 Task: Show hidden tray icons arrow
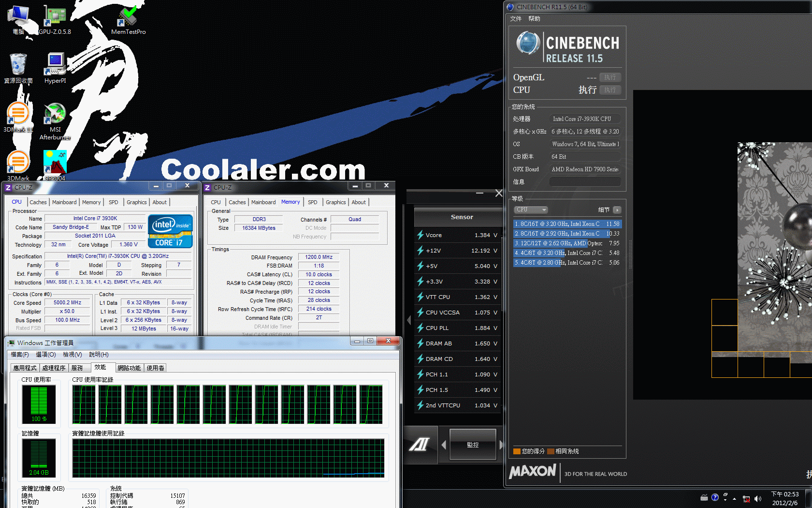coord(734,498)
